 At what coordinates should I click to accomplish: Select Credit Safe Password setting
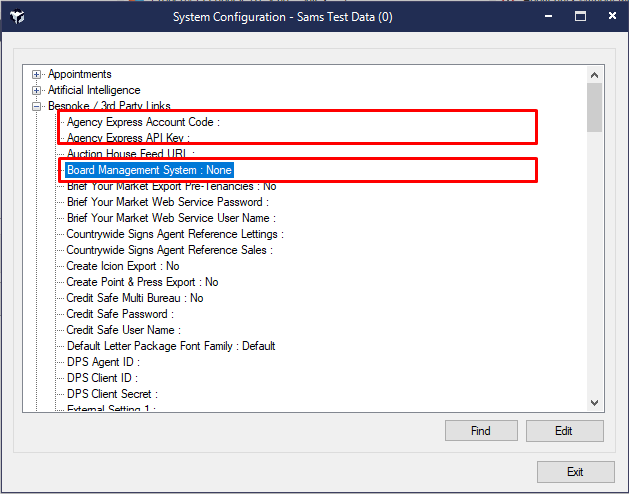coord(120,314)
